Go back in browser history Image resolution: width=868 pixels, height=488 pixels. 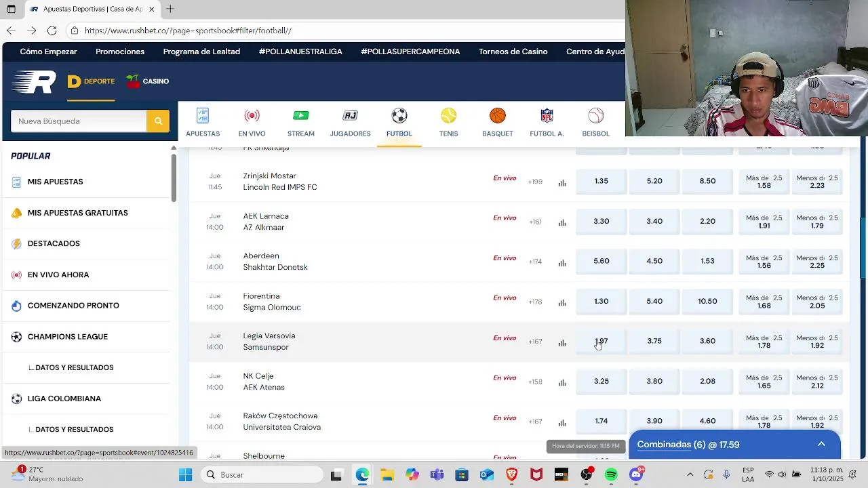click(x=11, y=30)
